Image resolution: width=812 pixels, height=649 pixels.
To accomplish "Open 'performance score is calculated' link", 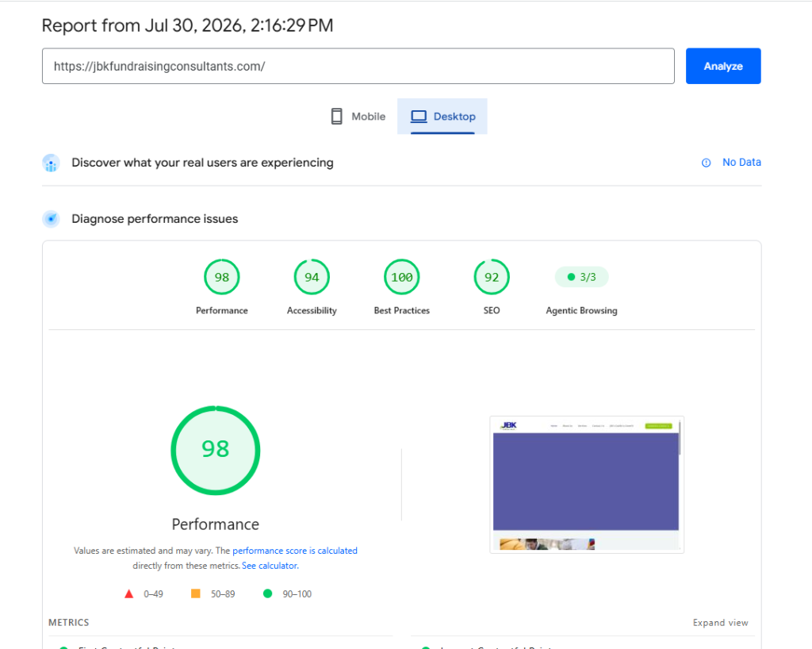I will click(x=295, y=551).
